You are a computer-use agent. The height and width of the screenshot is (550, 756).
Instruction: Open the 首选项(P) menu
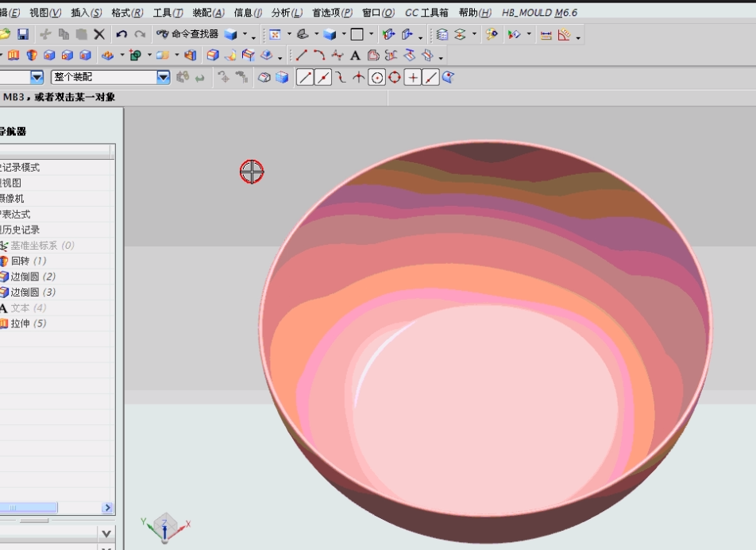pos(332,13)
